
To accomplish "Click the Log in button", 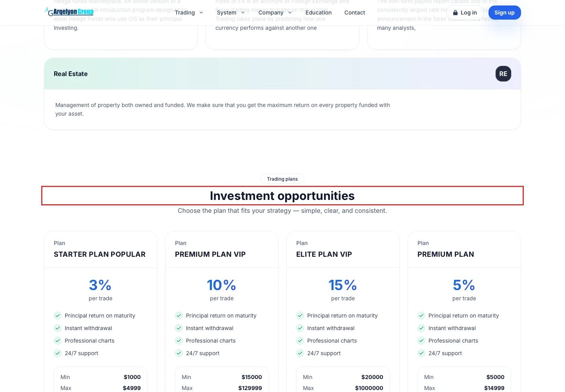I will 465,13.
